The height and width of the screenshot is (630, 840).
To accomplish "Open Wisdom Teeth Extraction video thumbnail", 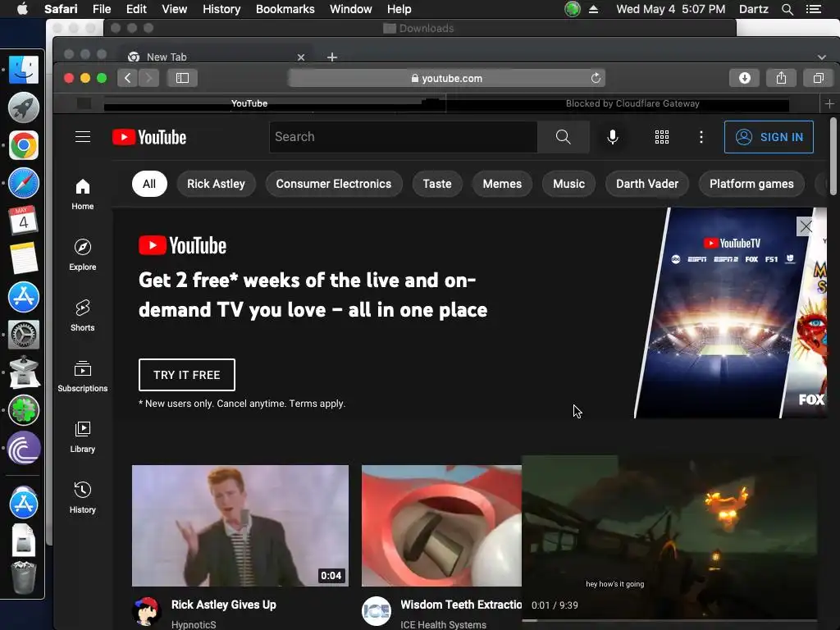I will point(441,526).
